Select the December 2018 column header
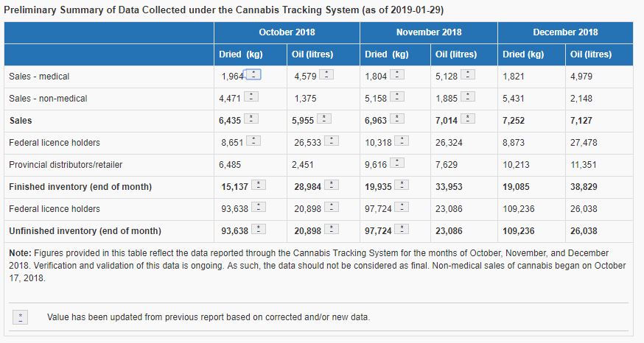Viewport: 644px width, 343px height. point(565,32)
